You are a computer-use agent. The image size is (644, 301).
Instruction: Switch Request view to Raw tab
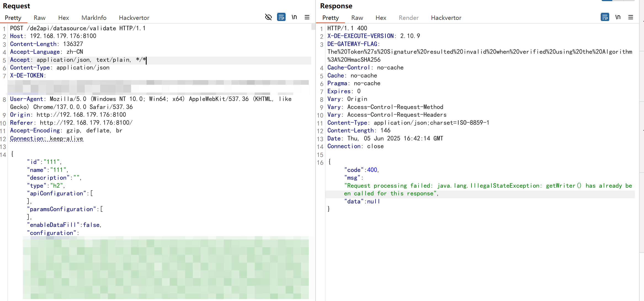39,18
